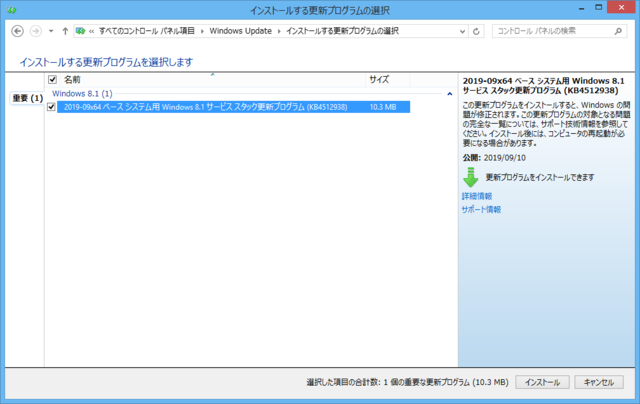Uncheck the KB4512938 update checkbox
Image resolution: width=640 pixels, height=404 pixels.
point(51,107)
